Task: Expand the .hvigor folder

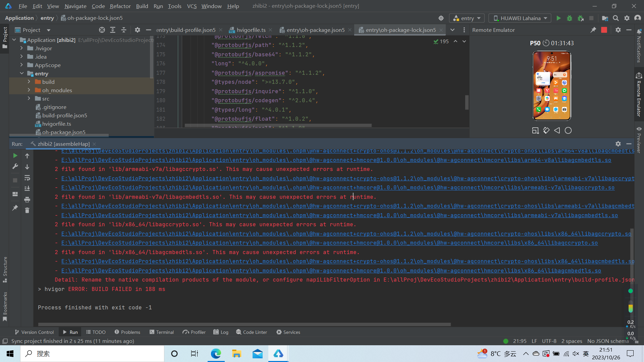Action: (x=21, y=48)
